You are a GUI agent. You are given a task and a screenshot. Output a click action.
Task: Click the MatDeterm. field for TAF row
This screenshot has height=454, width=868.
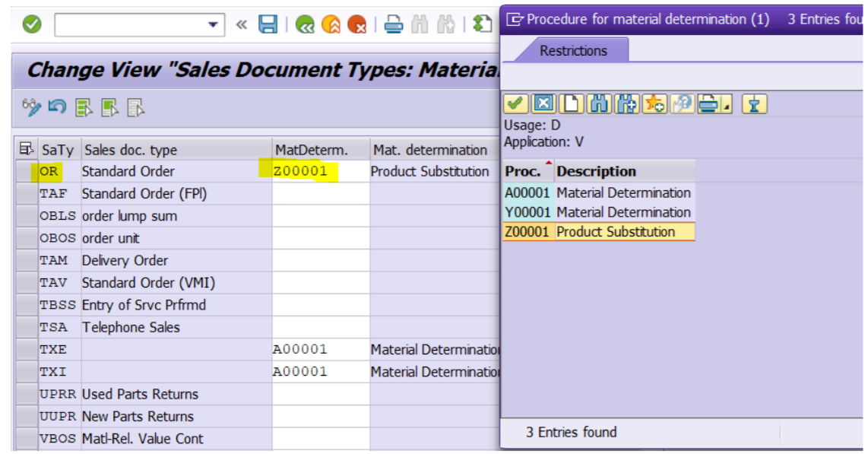pos(321,194)
